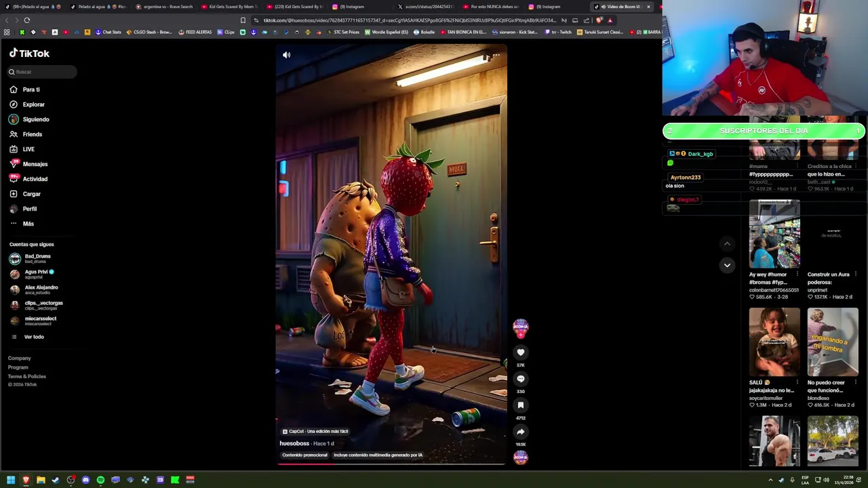Open Discord from the taskbar

click(x=85, y=480)
